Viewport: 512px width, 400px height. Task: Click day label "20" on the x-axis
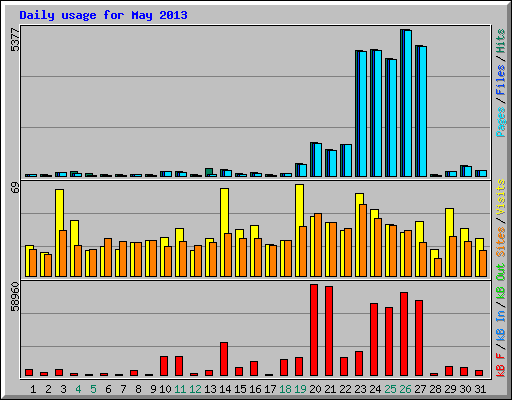click(x=315, y=389)
